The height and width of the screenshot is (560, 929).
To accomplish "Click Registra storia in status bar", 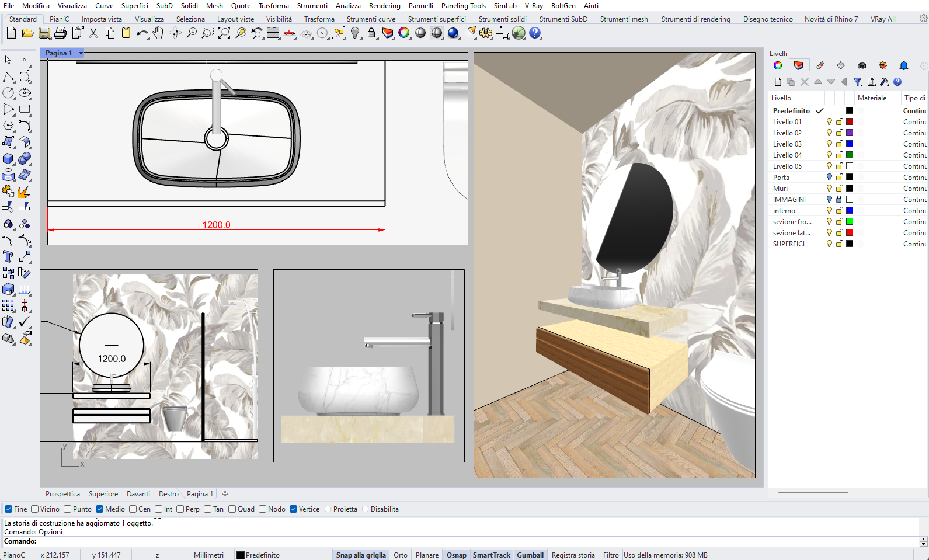I will coord(573,555).
